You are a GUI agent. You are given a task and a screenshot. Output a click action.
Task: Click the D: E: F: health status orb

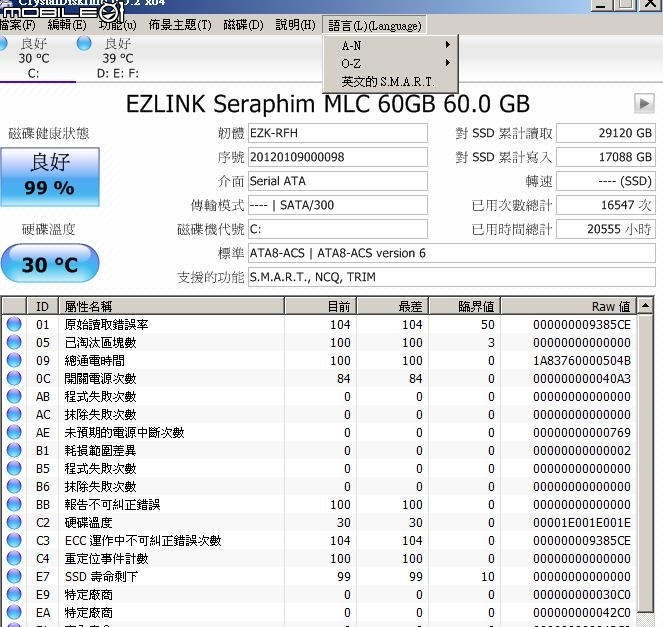point(84,43)
